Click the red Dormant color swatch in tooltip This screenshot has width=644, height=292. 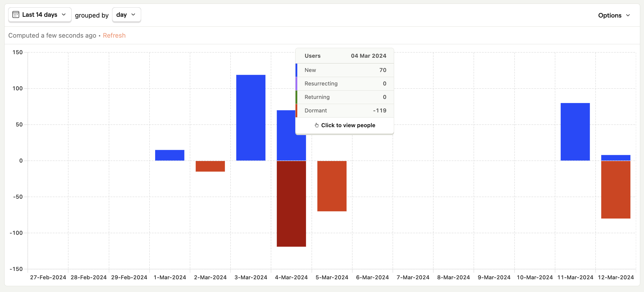296,111
